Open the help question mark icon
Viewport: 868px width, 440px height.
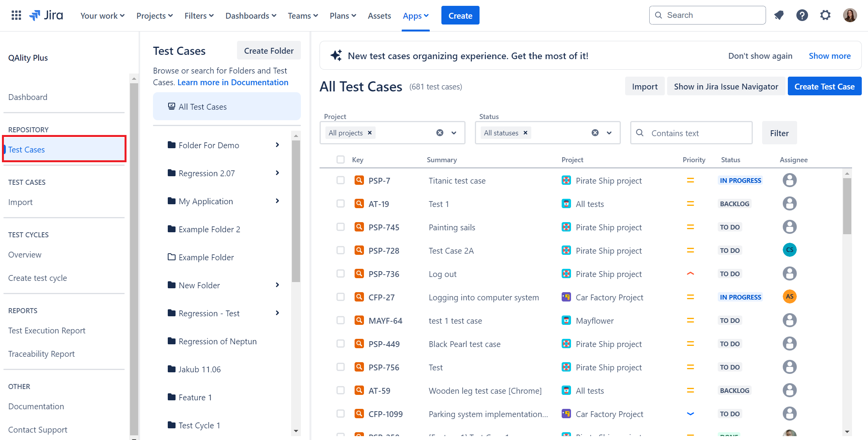pyautogui.click(x=802, y=16)
